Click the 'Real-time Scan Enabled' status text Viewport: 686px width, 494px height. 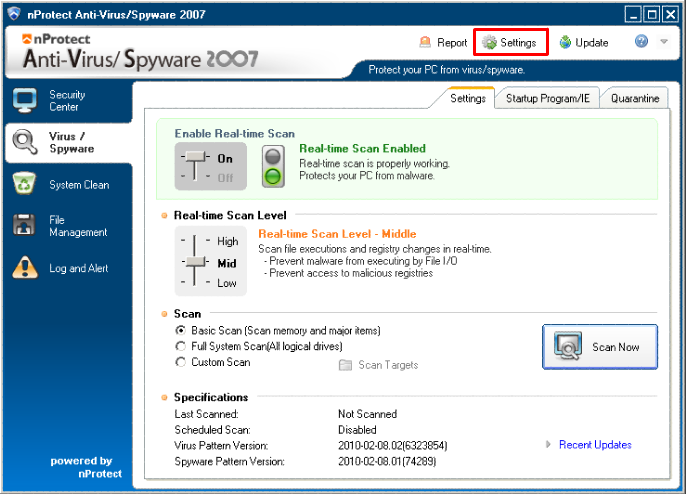[x=362, y=148]
